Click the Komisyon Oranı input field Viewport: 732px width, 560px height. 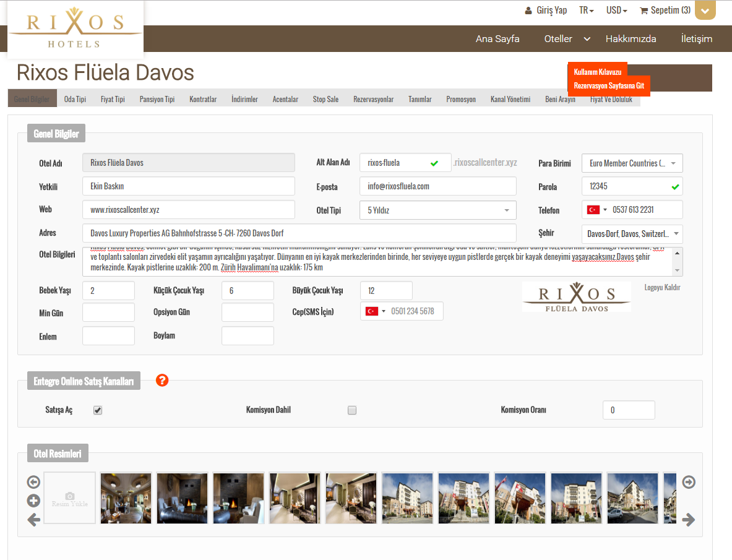pyautogui.click(x=629, y=410)
